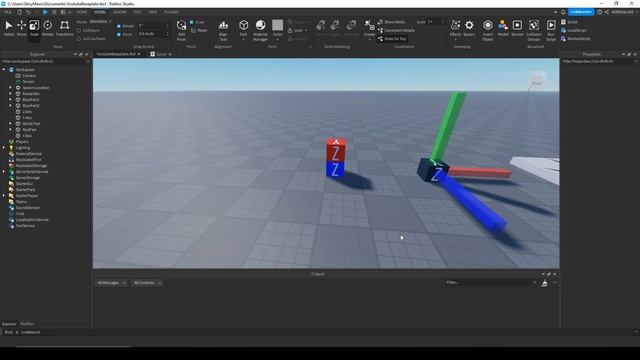This screenshot has width=640, height=360.
Task: Open the Toolbox tab at bottom left
Action: [27, 324]
